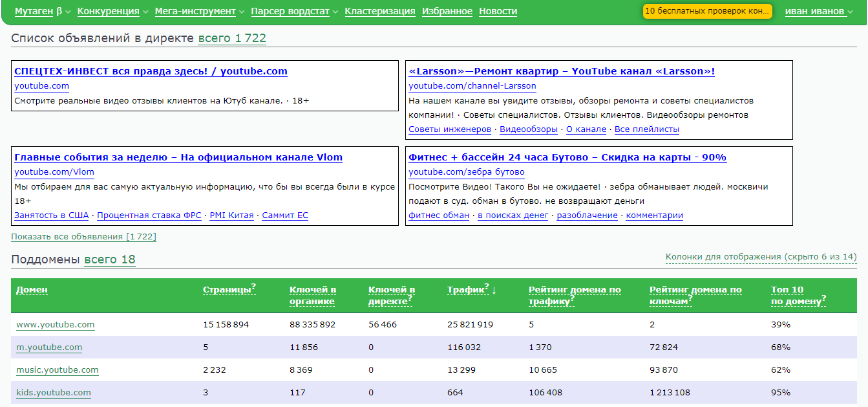Click the sort arrow next to Трафик

click(x=494, y=290)
